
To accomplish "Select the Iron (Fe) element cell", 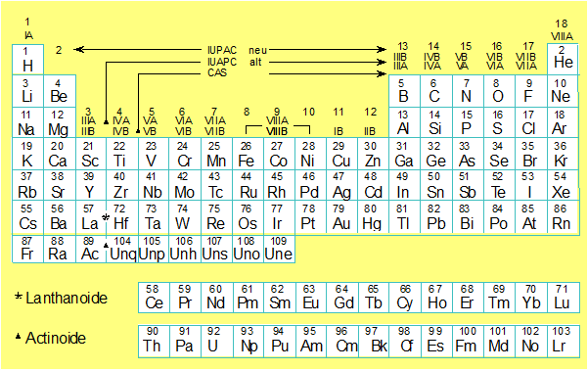I will pyautogui.click(x=248, y=154).
